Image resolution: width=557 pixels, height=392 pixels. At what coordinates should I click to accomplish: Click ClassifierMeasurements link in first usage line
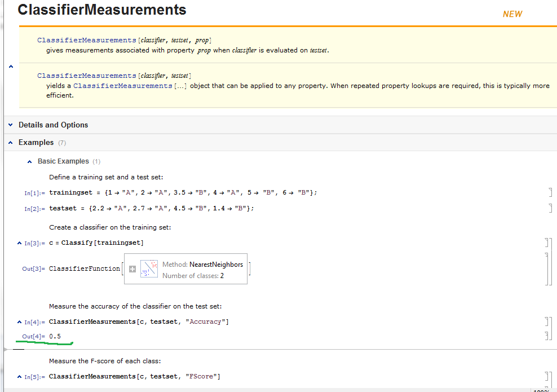[x=87, y=40]
